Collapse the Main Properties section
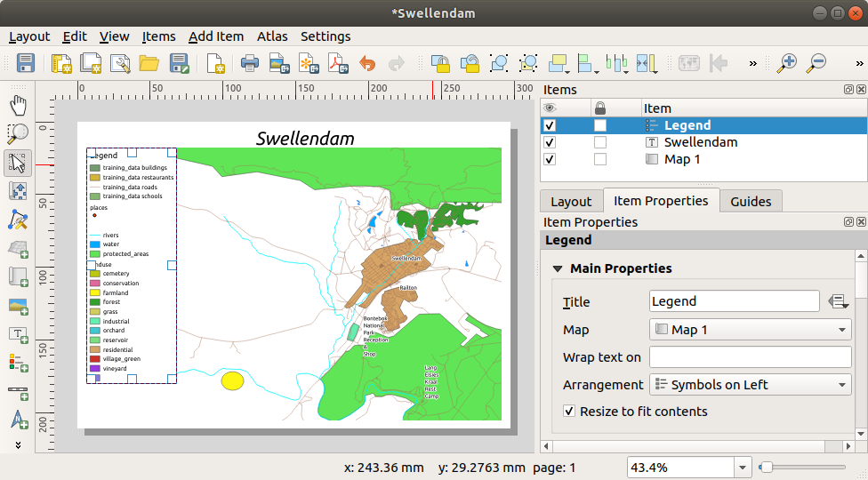868x480 pixels. [558, 268]
